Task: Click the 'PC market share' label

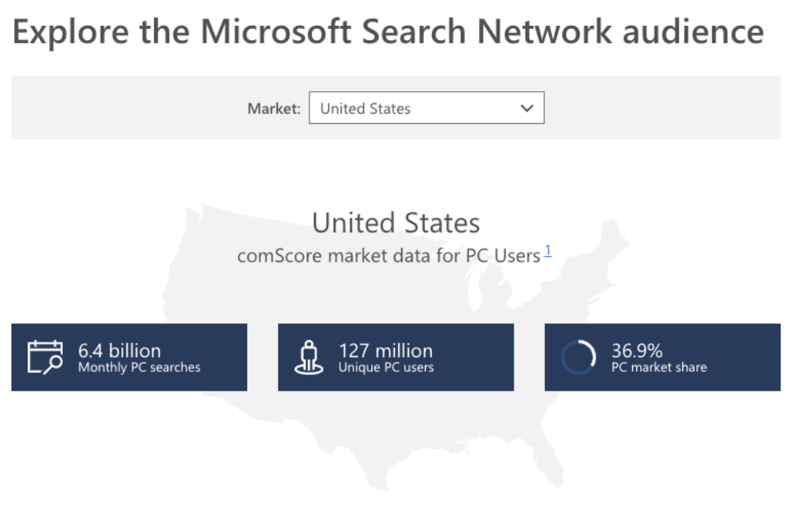Action: [659, 367]
